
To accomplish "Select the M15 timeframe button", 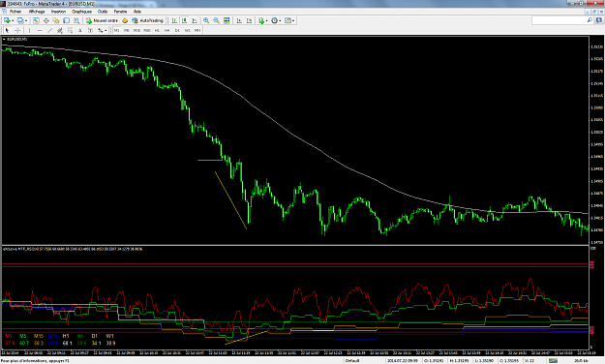I will [136, 30].
